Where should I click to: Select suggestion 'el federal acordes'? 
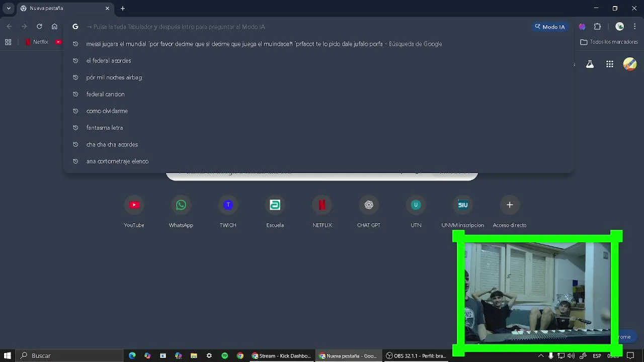point(318,60)
